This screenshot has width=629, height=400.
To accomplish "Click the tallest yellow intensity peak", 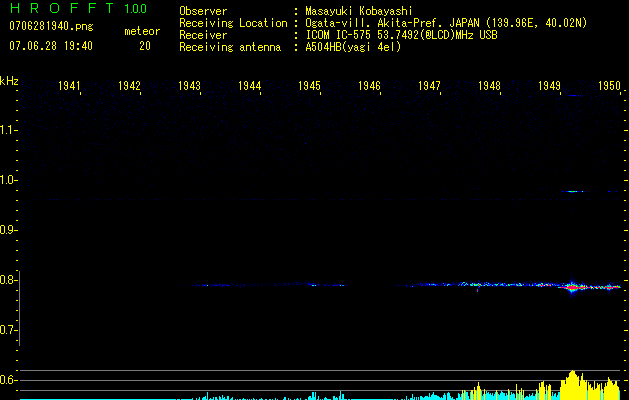I will (x=572, y=384).
